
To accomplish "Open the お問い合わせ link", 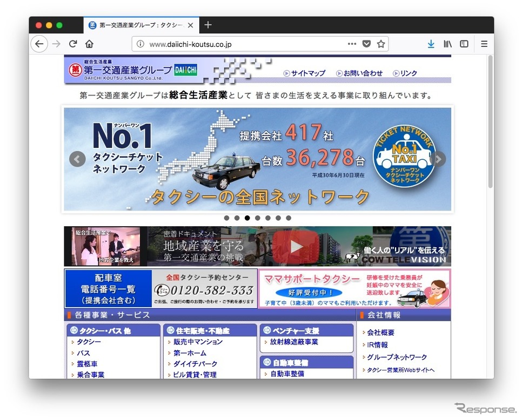I will pos(359,73).
